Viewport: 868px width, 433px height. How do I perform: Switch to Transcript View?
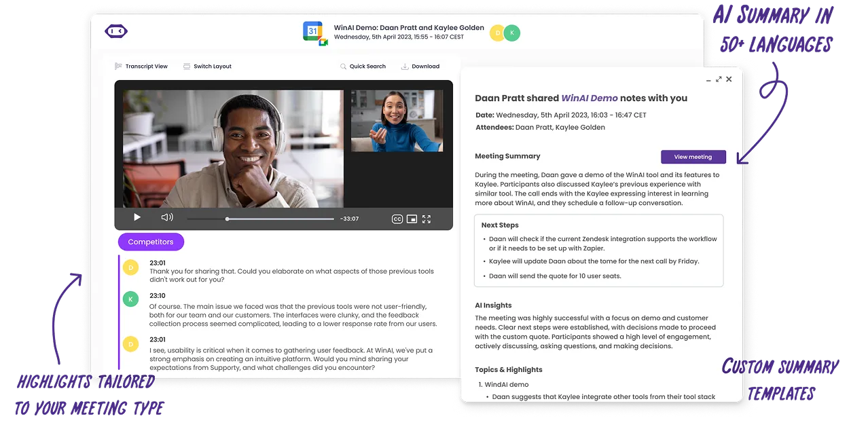(x=141, y=66)
